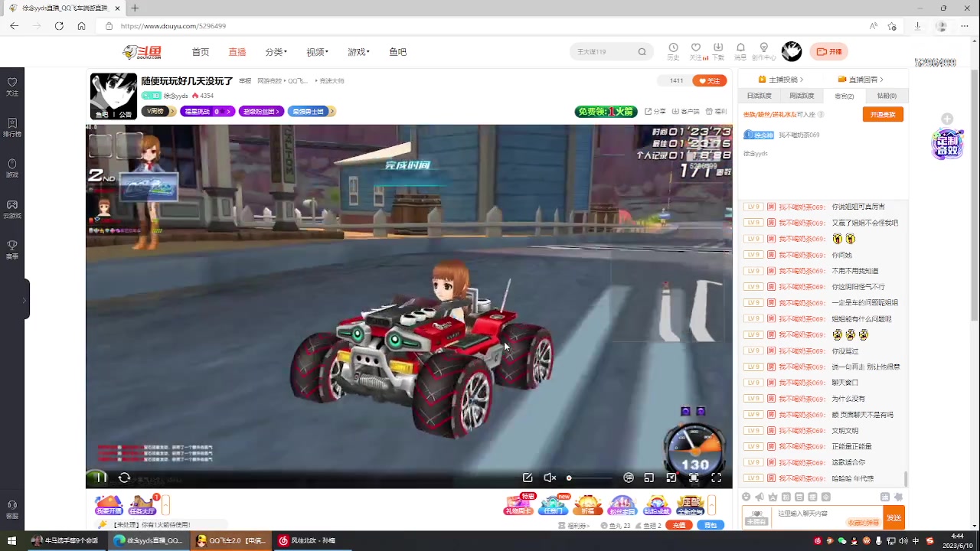980x551 pixels.
Task: Open the QQ飞车2.0 taskbar item
Action: click(230, 540)
